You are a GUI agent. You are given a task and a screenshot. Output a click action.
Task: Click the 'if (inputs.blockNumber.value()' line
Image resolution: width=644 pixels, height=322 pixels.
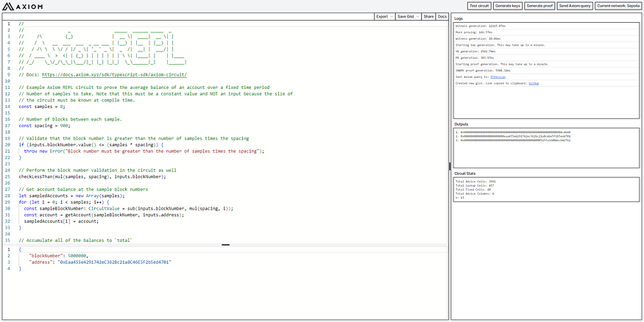(91, 145)
